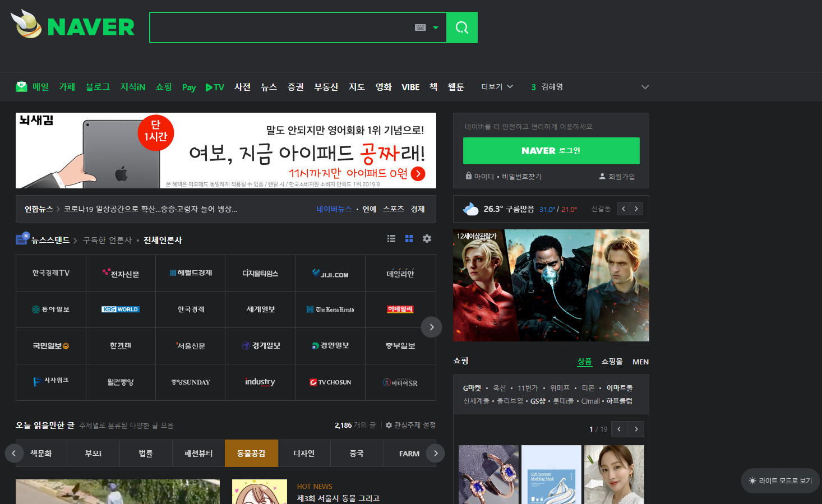Click the NAVER 로그인 button
The image size is (822, 504).
tap(551, 151)
